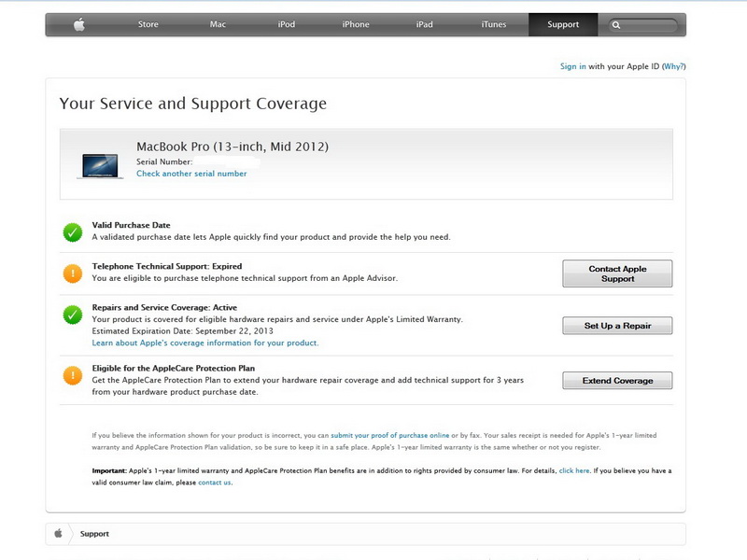Open the Store tab

pos(148,24)
